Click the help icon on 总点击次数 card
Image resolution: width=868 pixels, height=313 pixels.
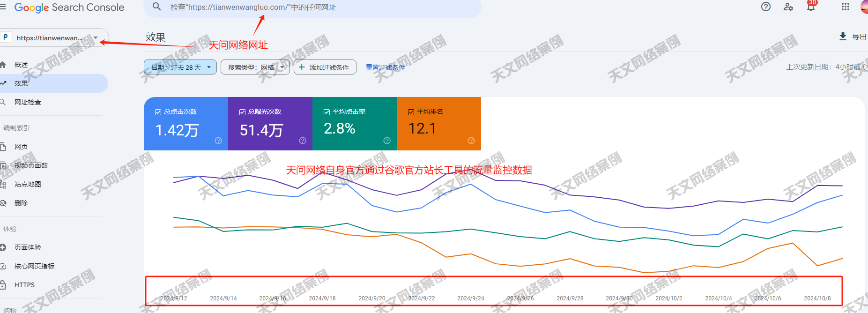pyautogui.click(x=218, y=141)
